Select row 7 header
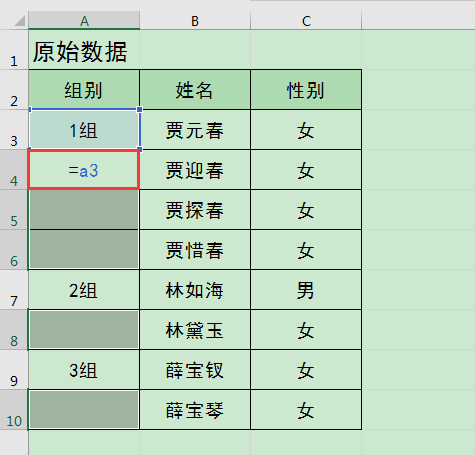Viewport: 475px width, 455px height. [14, 290]
